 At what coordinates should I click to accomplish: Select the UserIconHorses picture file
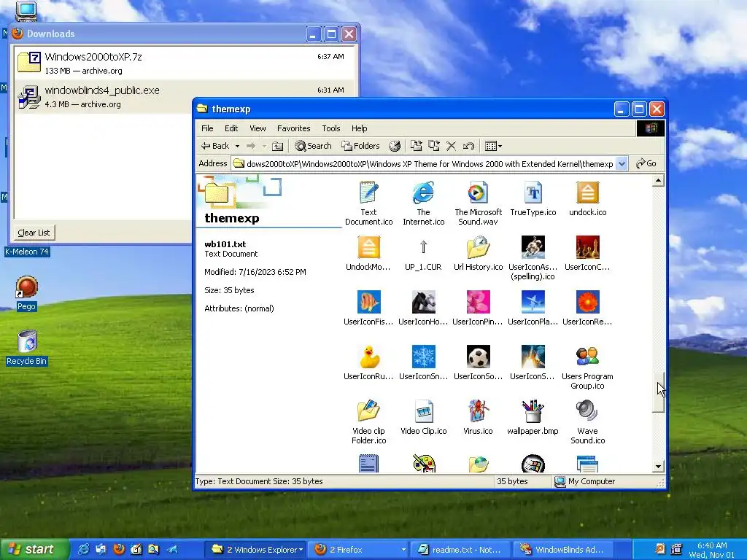[424, 308]
